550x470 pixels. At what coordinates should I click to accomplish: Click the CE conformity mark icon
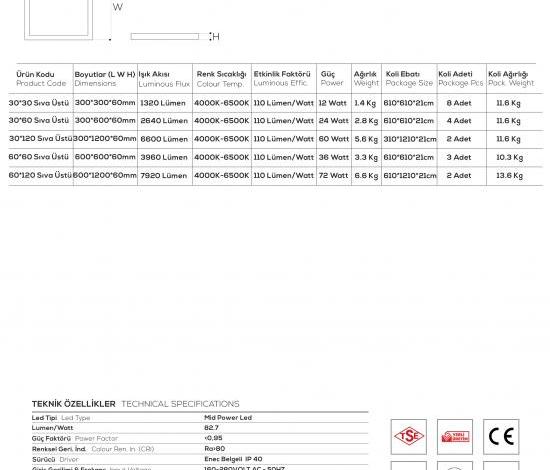(501, 437)
